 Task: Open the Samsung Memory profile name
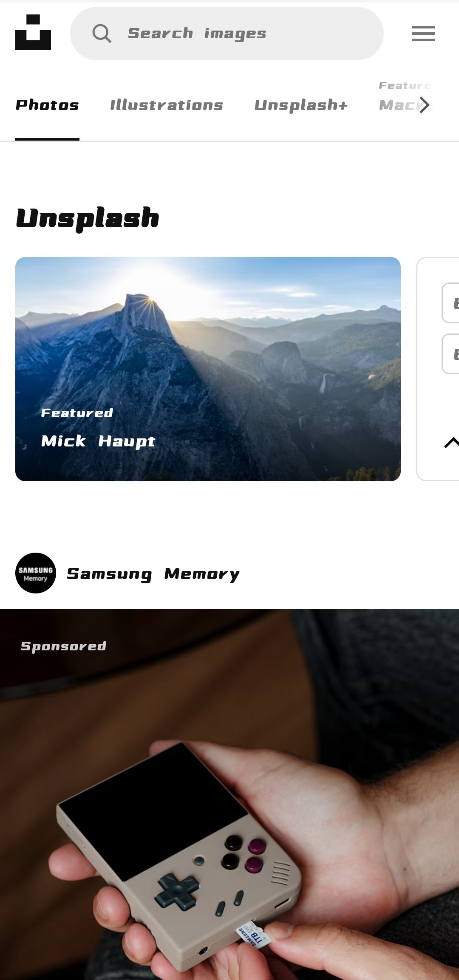(153, 573)
